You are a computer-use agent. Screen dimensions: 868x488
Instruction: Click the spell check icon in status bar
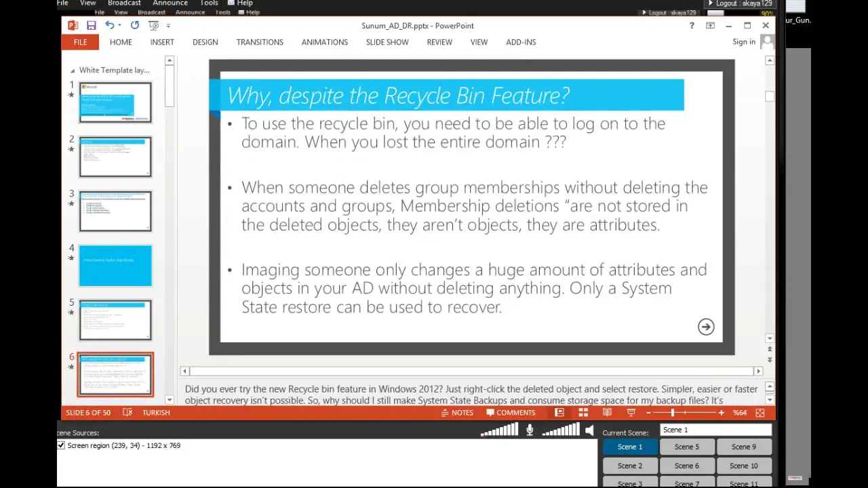[127, 413]
